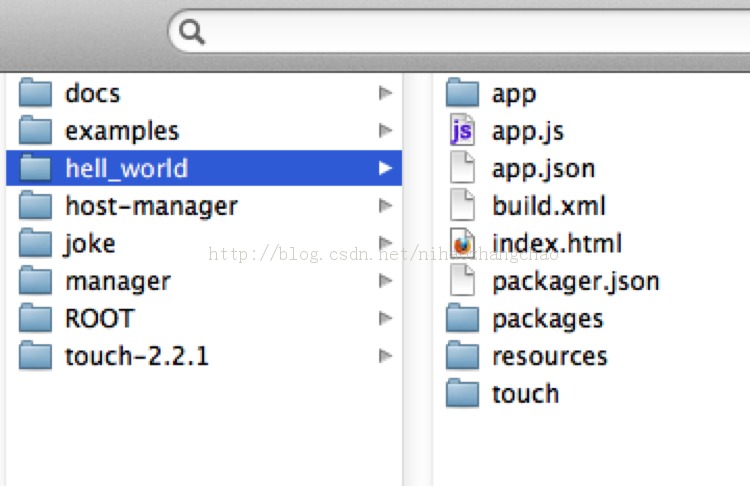Select the "examples" folder name

coord(122,132)
